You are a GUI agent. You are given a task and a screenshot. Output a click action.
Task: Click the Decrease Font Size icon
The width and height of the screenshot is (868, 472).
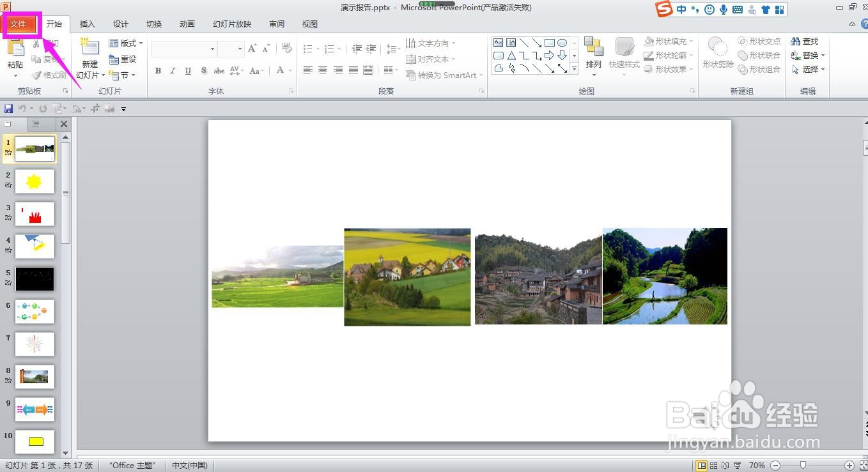pyautogui.click(x=265, y=49)
